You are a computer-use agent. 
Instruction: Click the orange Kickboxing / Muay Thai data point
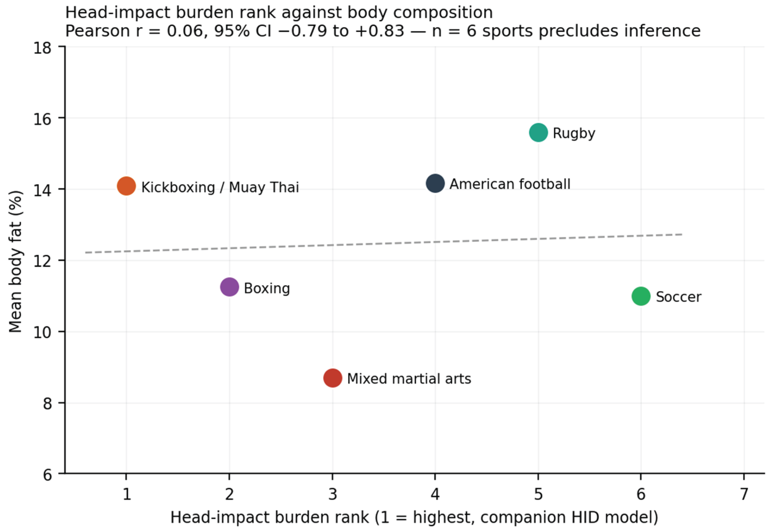pyautogui.click(x=126, y=186)
